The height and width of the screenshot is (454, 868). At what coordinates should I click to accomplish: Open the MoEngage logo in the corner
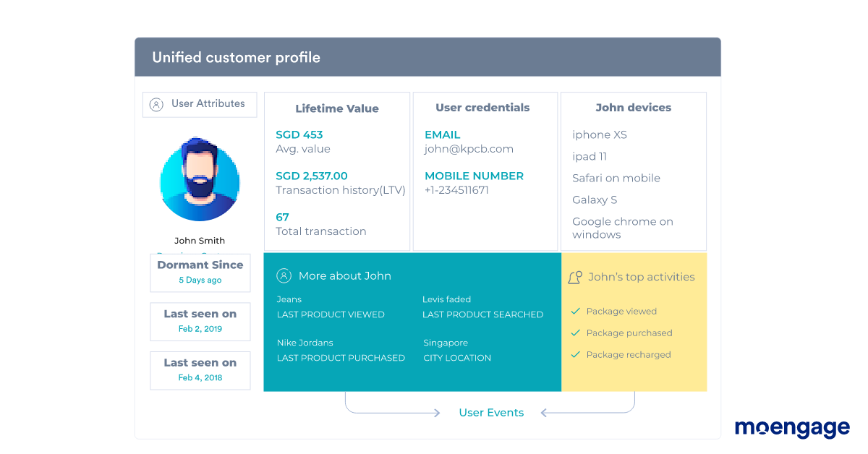(792, 428)
